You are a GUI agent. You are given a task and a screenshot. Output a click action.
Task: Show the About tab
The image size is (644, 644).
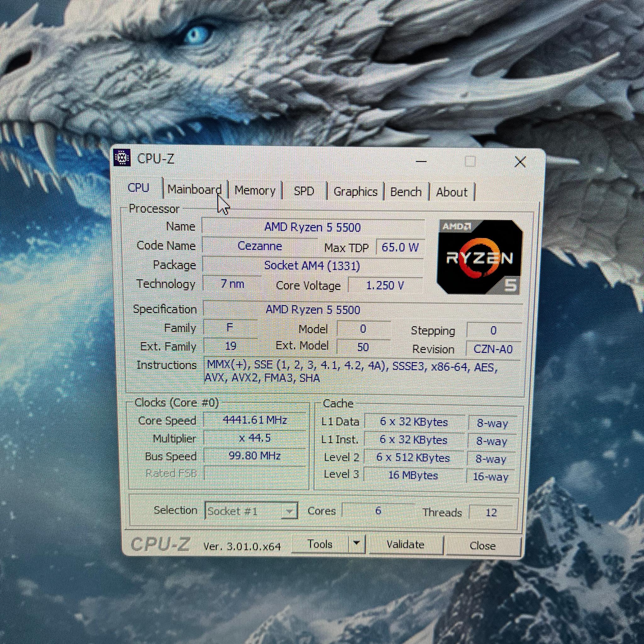pyautogui.click(x=452, y=192)
